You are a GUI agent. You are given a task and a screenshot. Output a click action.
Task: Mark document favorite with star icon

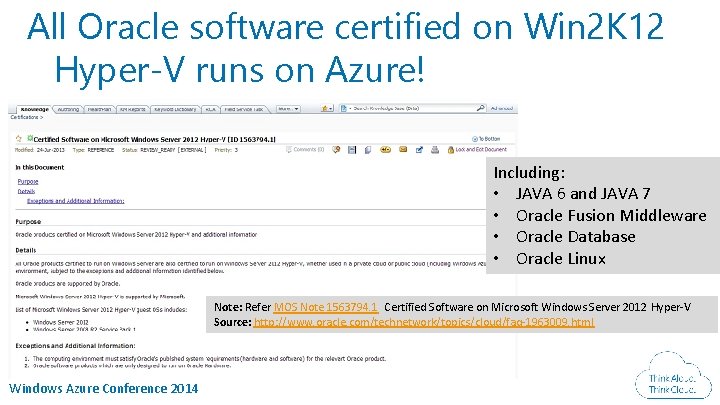pyautogui.click(x=19, y=139)
